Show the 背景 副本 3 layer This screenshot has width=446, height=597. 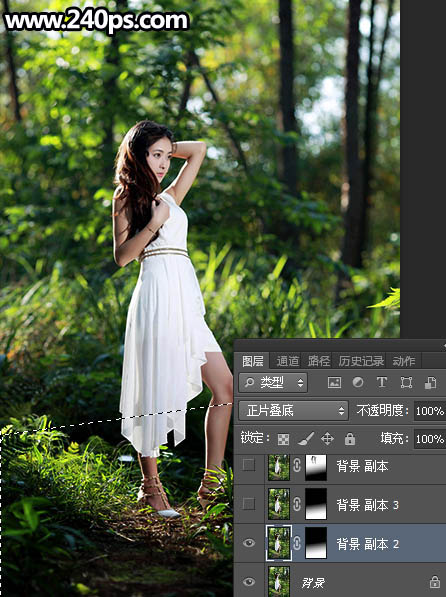[249, 504]
